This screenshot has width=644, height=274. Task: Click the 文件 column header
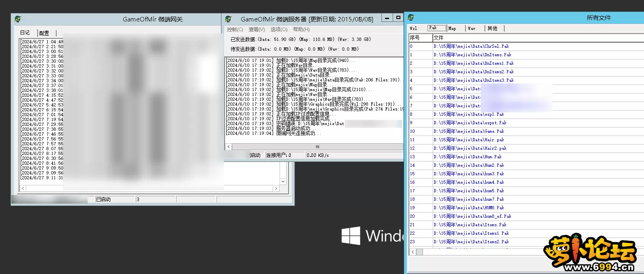coord(538,38)
